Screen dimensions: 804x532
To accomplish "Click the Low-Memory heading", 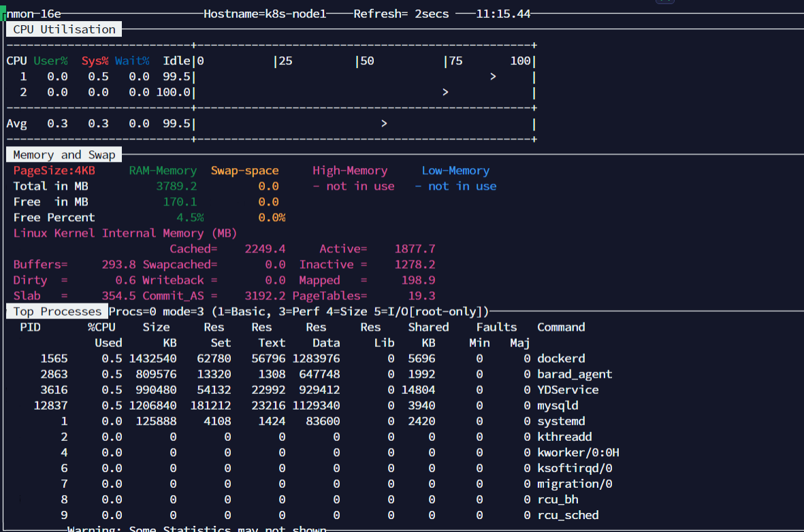I will [x=455, y=171].
